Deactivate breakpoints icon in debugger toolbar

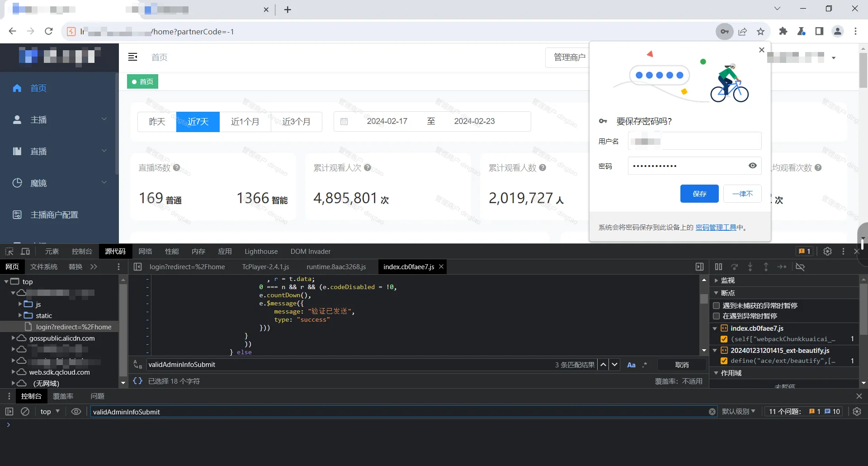(x=800, y=267)
